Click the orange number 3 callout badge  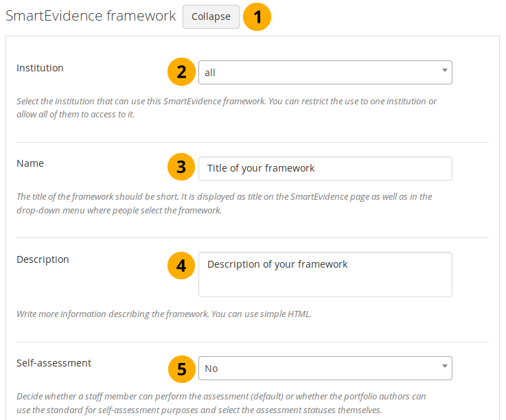pyautogui.click(x=181, y=167)
